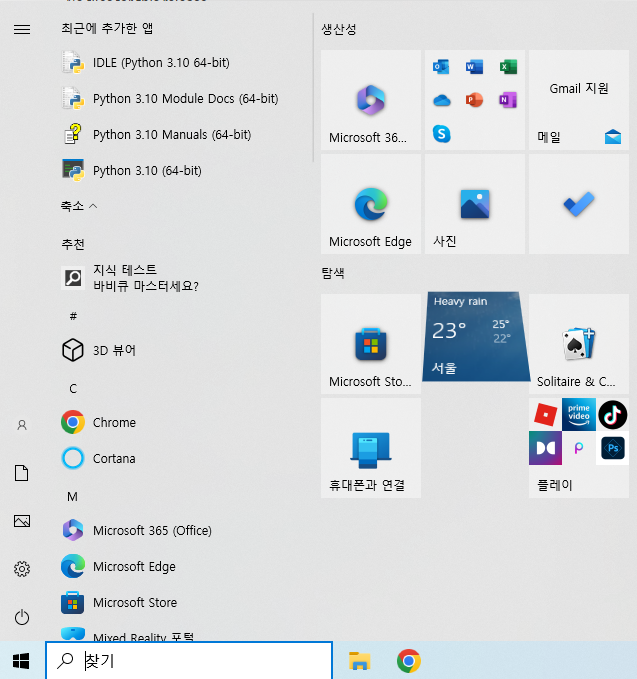The image size is (637, 679).
Task: Click the 생산성 group header
Action: point(339,29)
